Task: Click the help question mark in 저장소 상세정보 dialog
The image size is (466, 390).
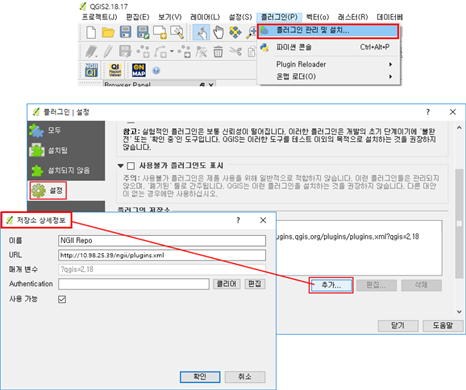Action: click(238, 220)
